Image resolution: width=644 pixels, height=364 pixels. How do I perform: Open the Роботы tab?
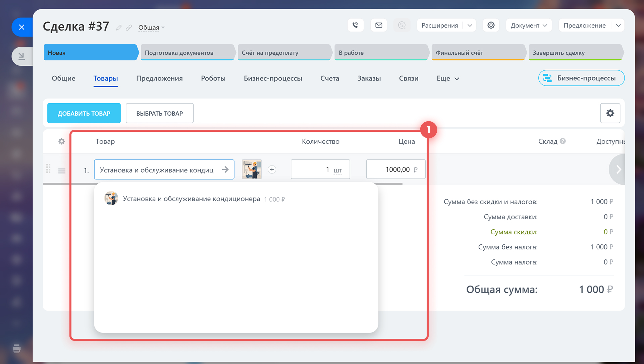click(213, 78)
